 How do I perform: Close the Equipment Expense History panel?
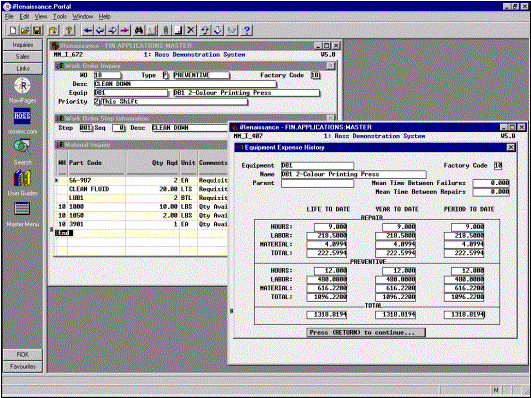point(511,147)
